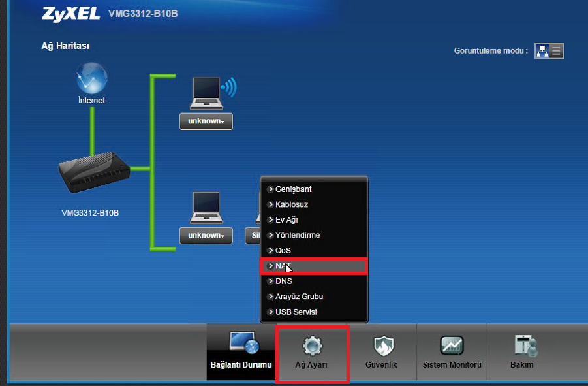
Task: Click the İnternet label under globe
Action: point(91,100)
